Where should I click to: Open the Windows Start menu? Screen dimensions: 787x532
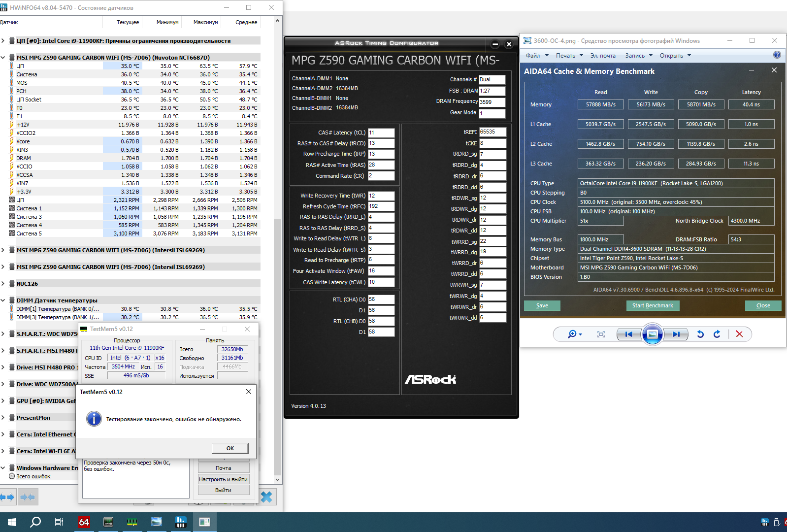[x=12, y=522]
